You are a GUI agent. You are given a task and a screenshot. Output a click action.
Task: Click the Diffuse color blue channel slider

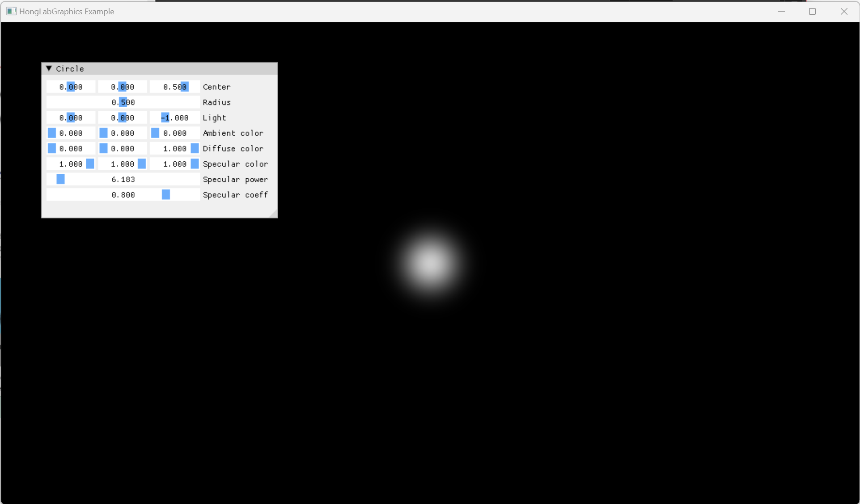(x=175, y=148)
